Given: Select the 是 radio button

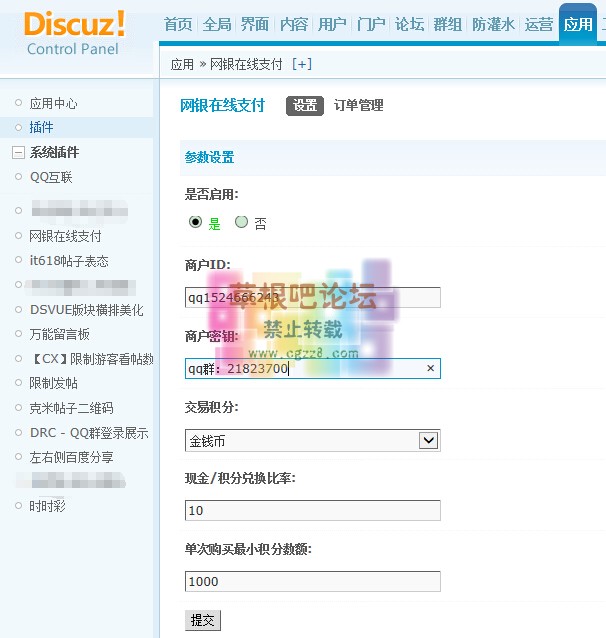Looking at the screenshot, I should coord(196,223).
